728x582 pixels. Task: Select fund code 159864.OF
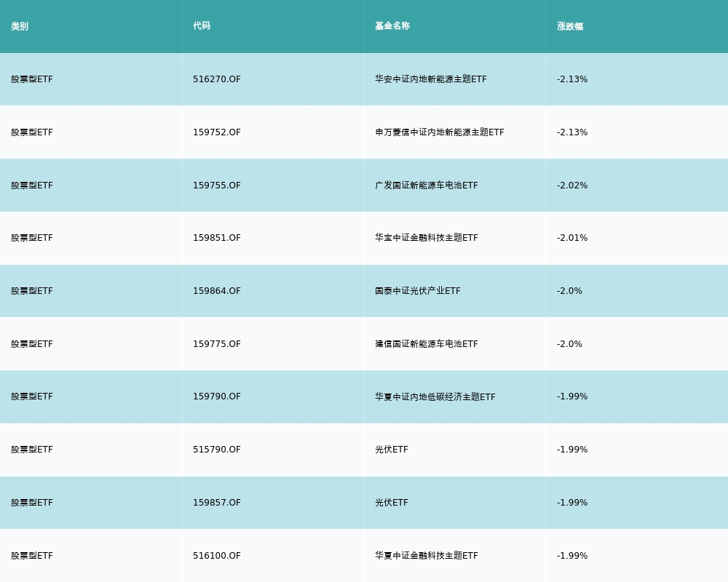(x=217, y=291)
